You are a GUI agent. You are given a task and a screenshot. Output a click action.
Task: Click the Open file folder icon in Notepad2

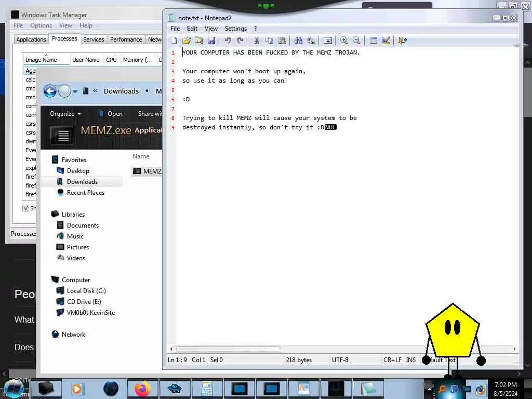(187, 41)
